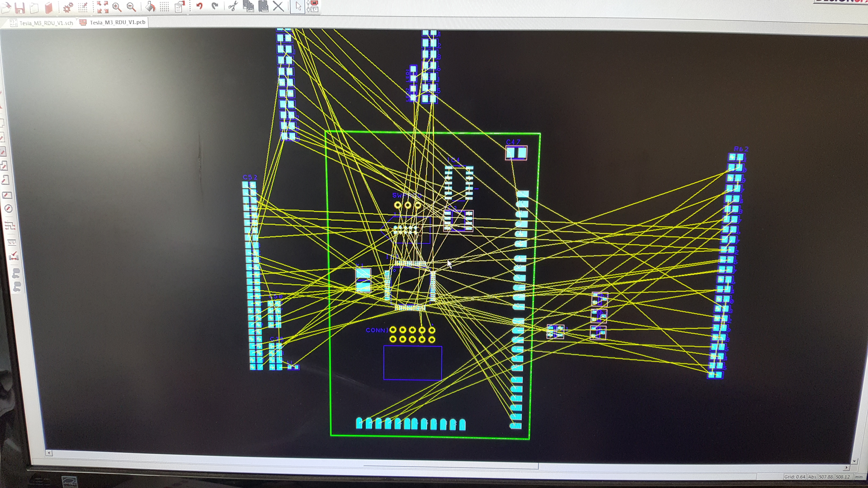The height and width of the screenshot is (488, 868).
Task: Select the track routing tool in sidebar
Action: tap(10, 225)
